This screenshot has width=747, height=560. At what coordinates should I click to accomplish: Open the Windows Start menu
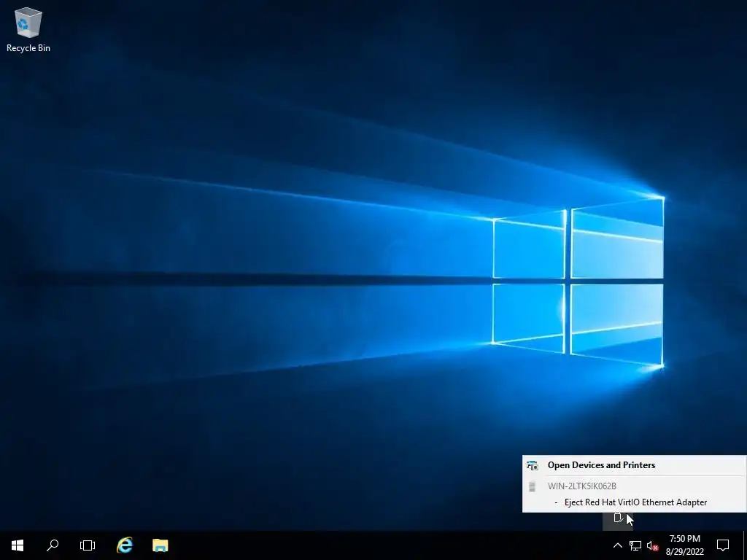tap(18, 545)
